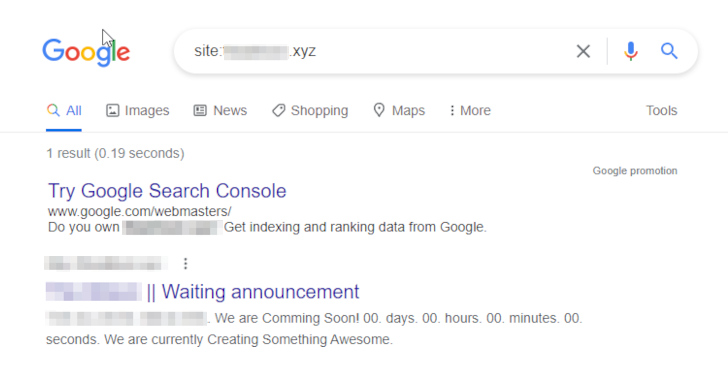Switch to the Images tab label

(x=147, y=111)
